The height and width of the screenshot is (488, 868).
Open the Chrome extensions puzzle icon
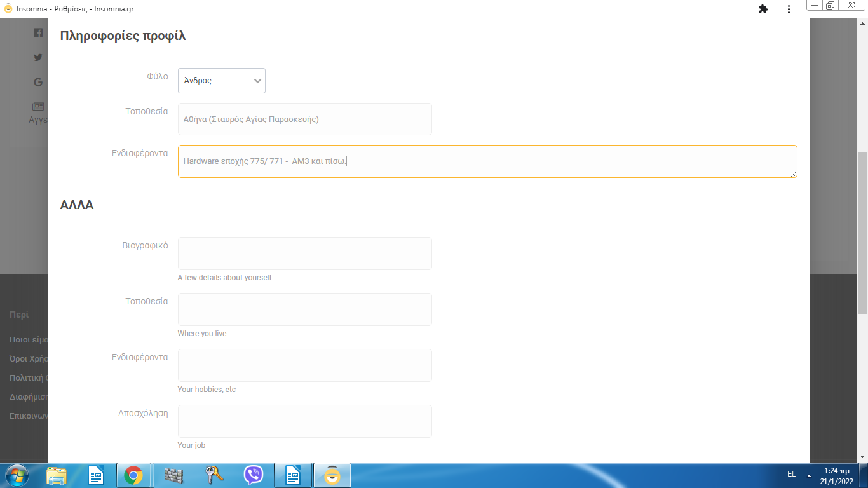(763, 9)
